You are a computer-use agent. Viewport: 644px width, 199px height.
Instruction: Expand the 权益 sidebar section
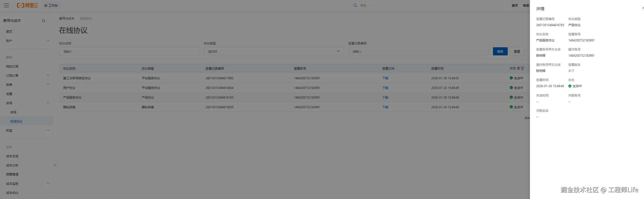48,130
